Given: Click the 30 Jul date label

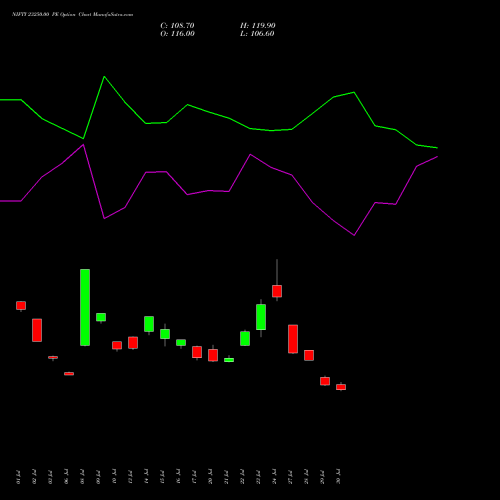Looking at the screenshot, I should [338, 477].
